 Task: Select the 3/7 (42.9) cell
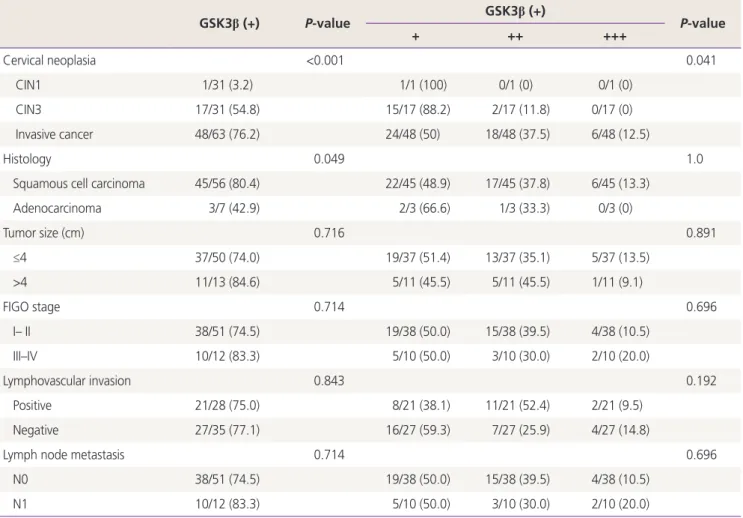pyautogui.click(x=234, y=209)
